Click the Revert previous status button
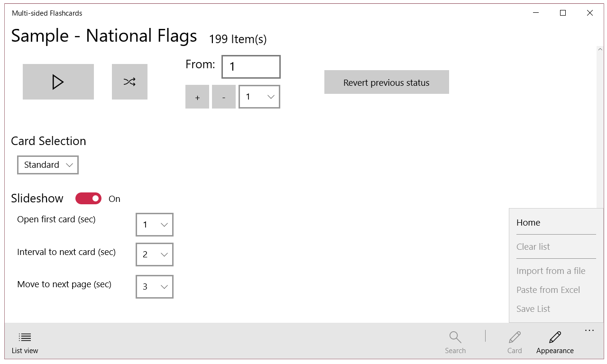 click(386, 82)
